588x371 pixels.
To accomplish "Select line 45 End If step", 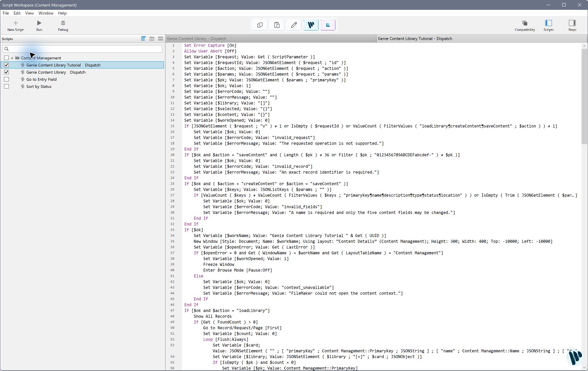I will tap(201, 299).
